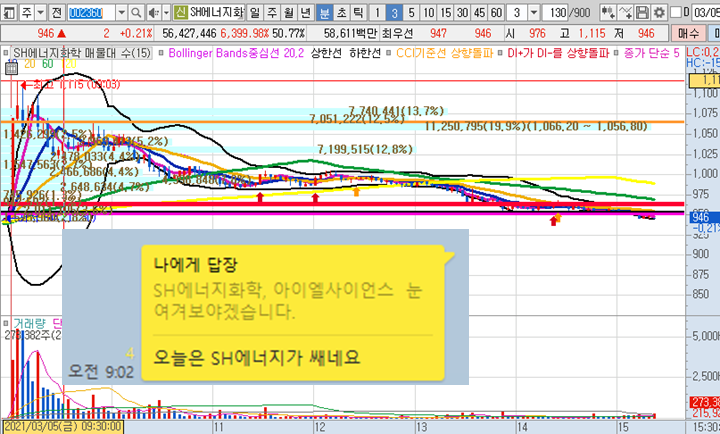The width and height of the screenshot is (720, 434).
Task: Click the 최우선 quote label
Action: (397, 33)
